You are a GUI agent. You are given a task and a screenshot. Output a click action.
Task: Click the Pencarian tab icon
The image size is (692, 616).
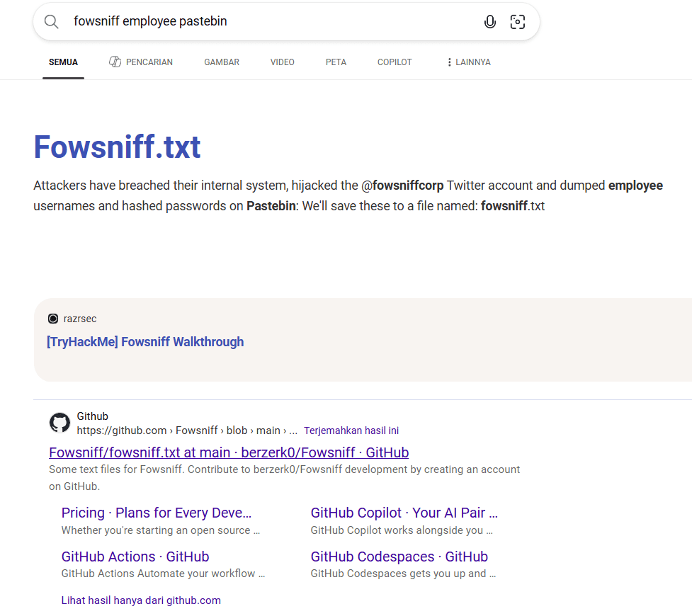[x=115, y=62]
